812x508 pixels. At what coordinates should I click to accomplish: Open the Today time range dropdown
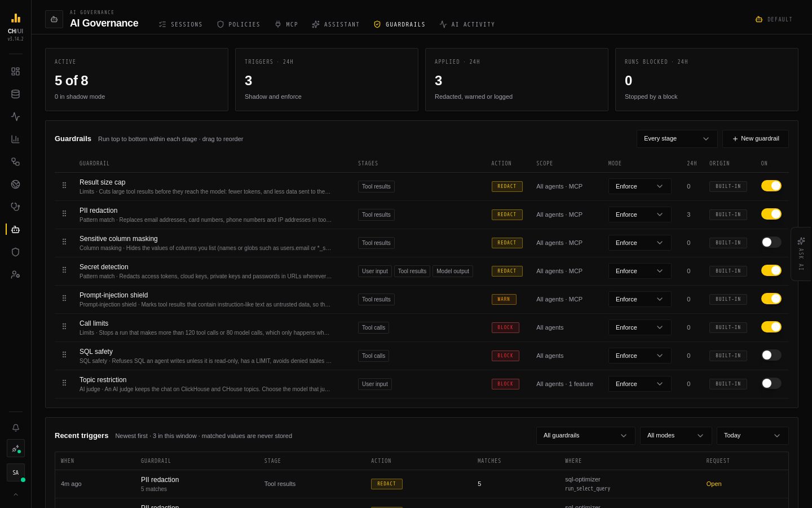tap(752, 436)
